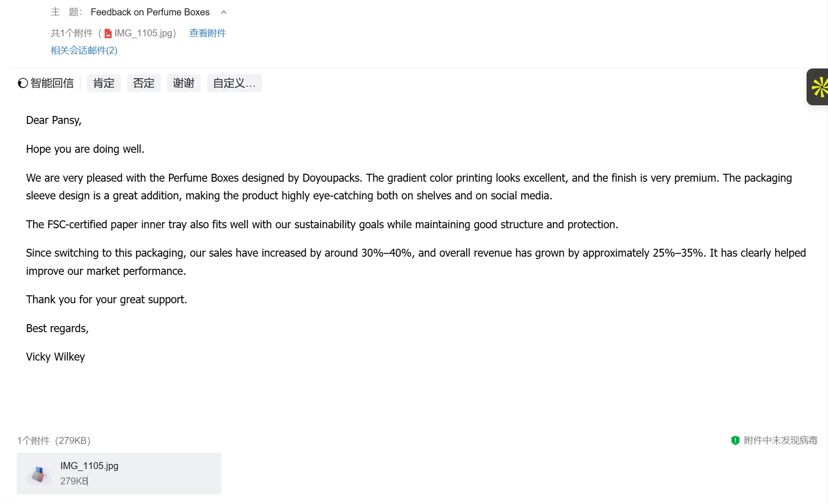Screen dimensions: 828x504
Task: Open the IMG_1105.jpg attachment thumbnail
Action: [x=39, y=474]
